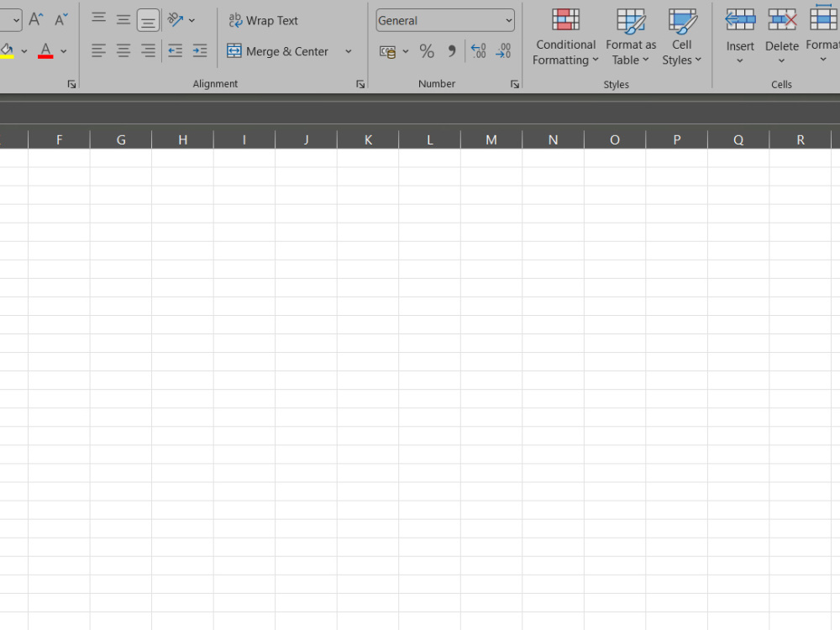Launch Alignment settings dialog launcher
The image size is (840, 630).
click(x=360, y=84)
